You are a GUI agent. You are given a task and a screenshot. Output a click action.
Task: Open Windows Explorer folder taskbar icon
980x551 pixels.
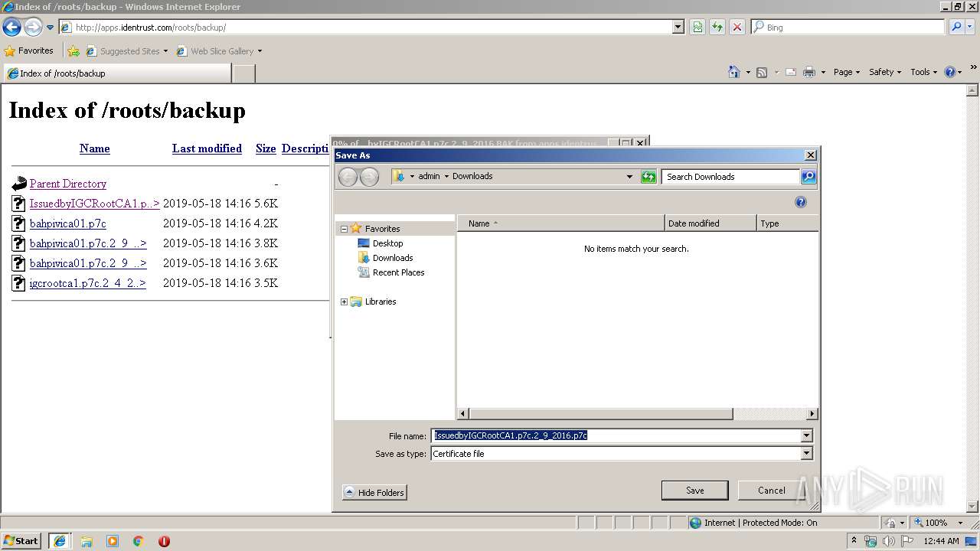pos(87,541)
